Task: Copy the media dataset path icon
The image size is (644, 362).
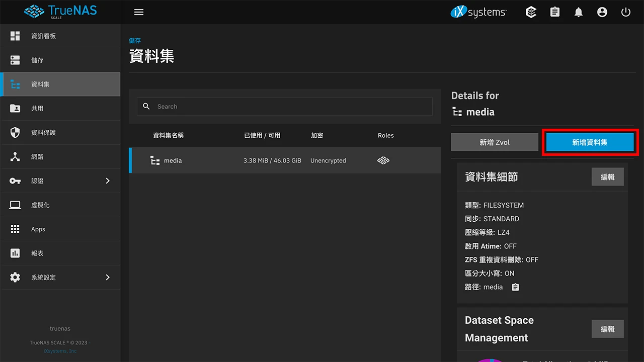Action: point(515,287)
